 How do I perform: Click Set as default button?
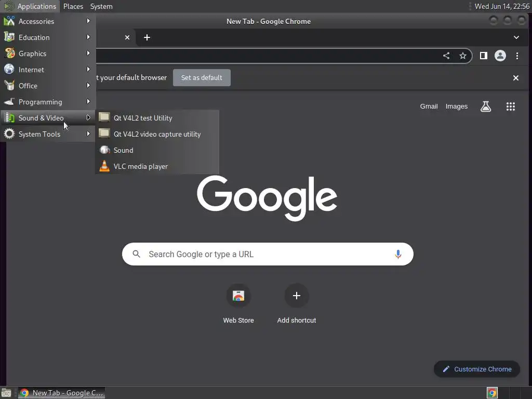[202, 78]
